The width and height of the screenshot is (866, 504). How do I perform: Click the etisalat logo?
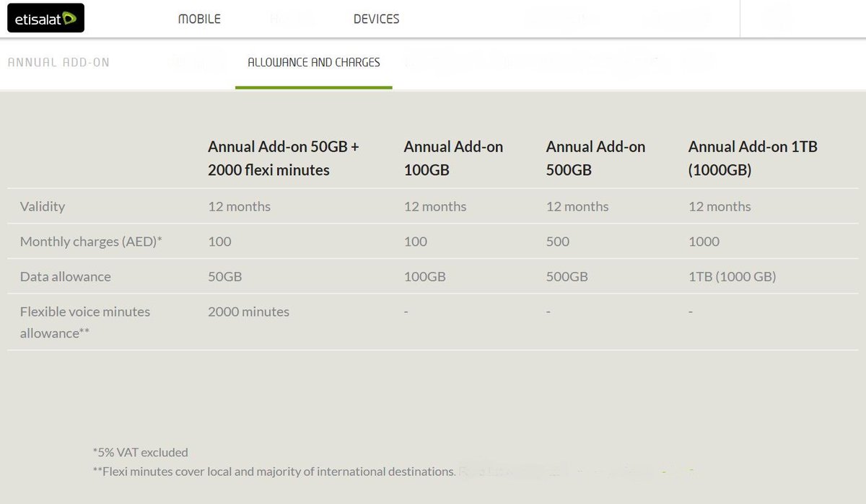(x=45, y=19)
